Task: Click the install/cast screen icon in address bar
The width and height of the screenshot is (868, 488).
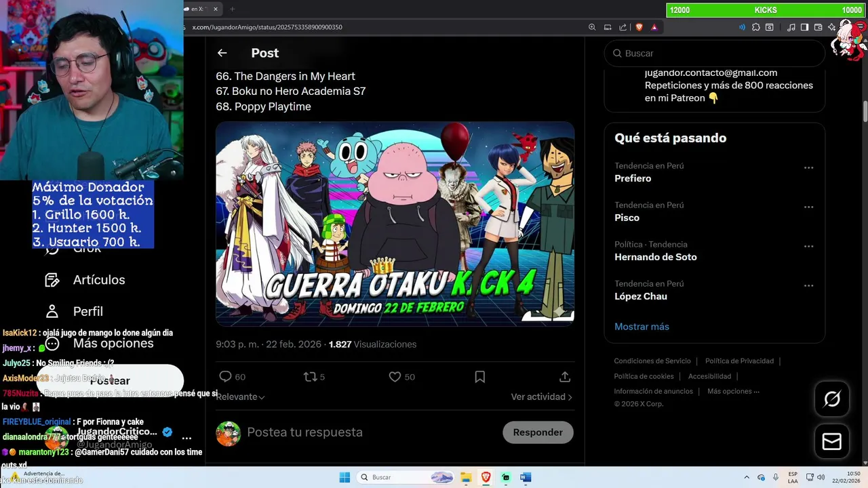Action: tap(608, 27)
